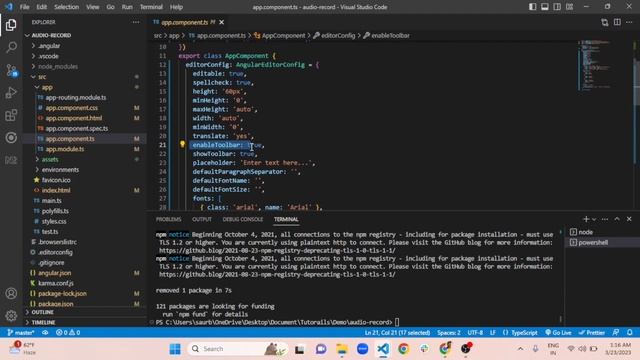Close the app.component.ts editor tab
Image resolution: width=640 pixels, height=360 pixels.
click(x=222, y=22)
